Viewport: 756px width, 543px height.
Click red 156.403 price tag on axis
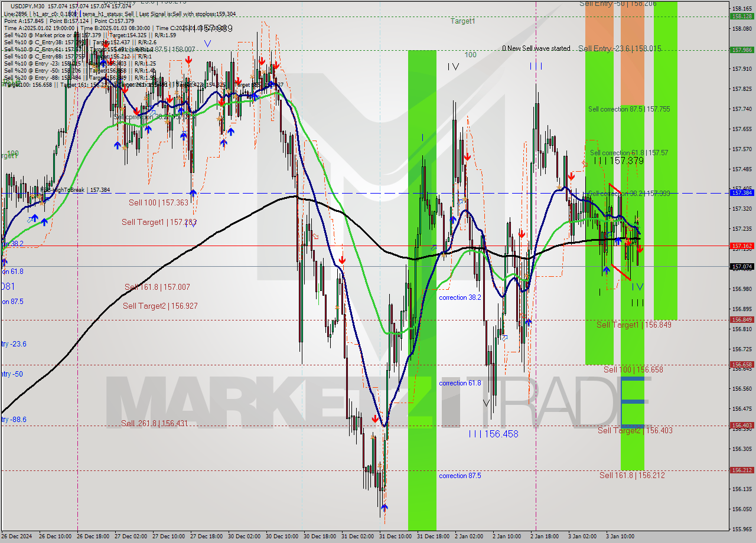pos(741,426)
